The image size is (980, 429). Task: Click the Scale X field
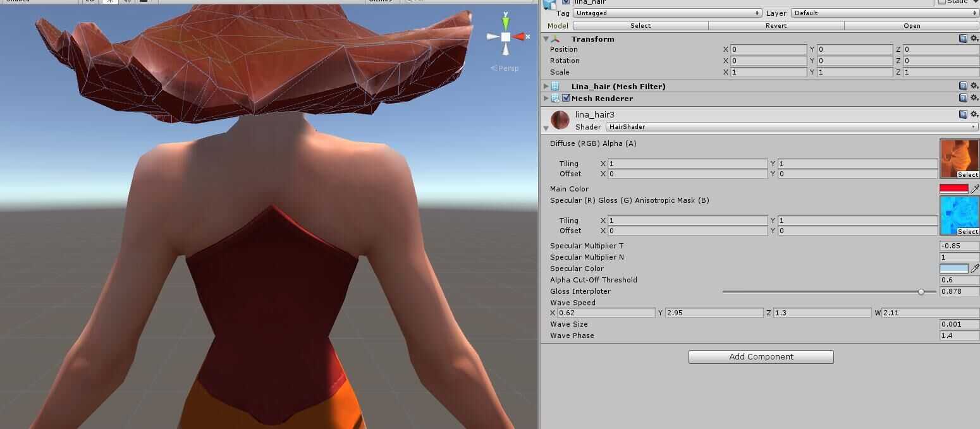(768, 72)
